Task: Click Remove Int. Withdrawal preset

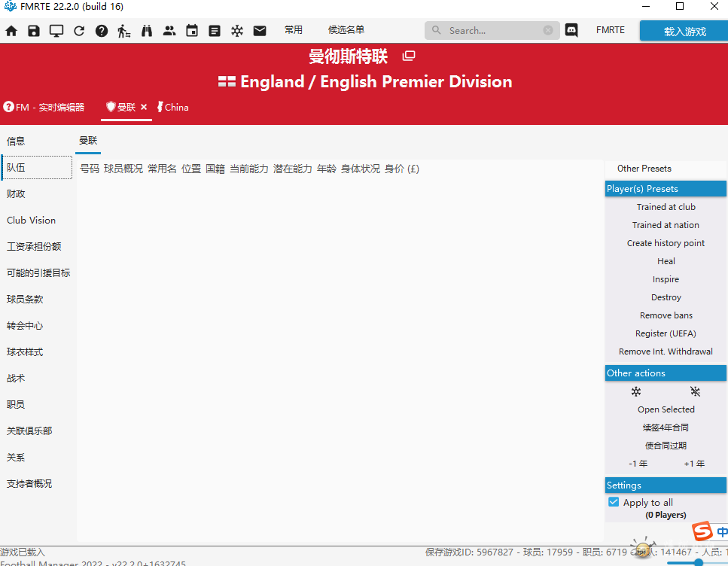Action: 666,352
